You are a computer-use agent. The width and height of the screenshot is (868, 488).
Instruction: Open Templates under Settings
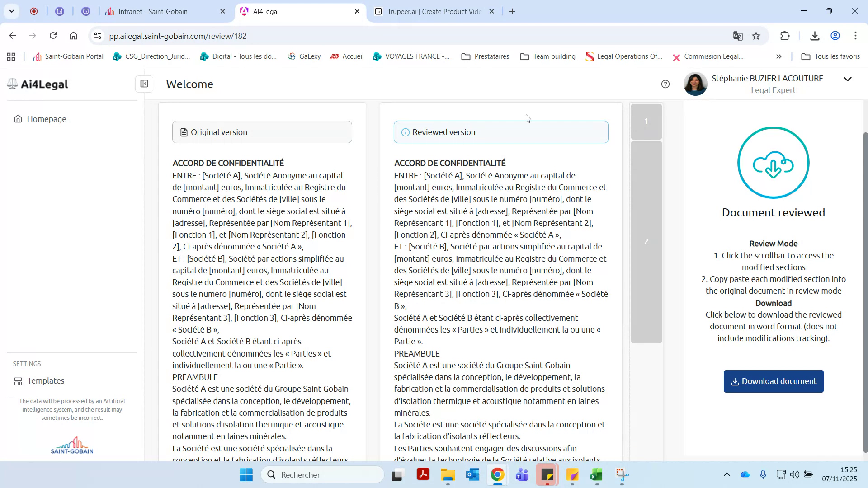(45, 380)
